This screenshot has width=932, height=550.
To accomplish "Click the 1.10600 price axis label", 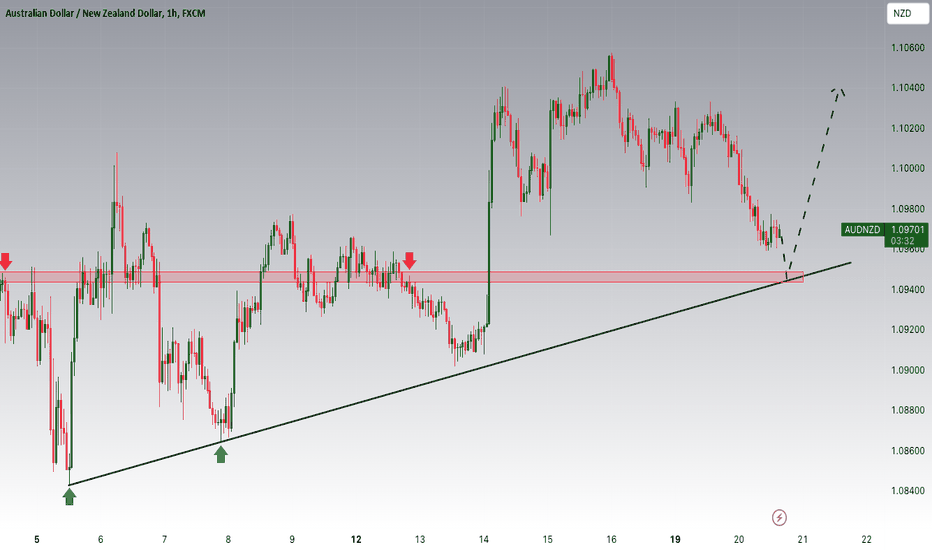I will 908,48.
